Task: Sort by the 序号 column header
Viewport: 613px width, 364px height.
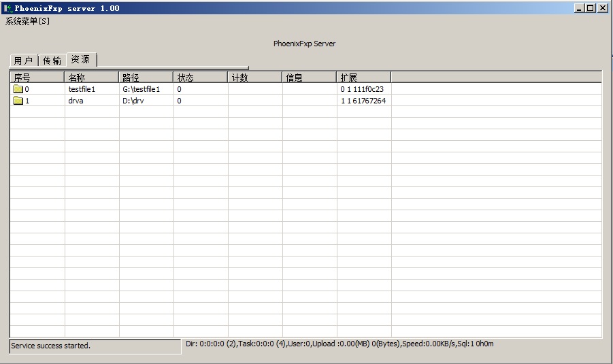Action: tap(37, 78)
